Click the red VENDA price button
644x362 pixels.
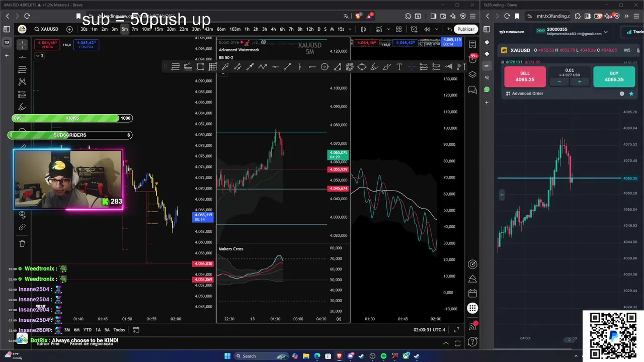click(x=47, y=45)
